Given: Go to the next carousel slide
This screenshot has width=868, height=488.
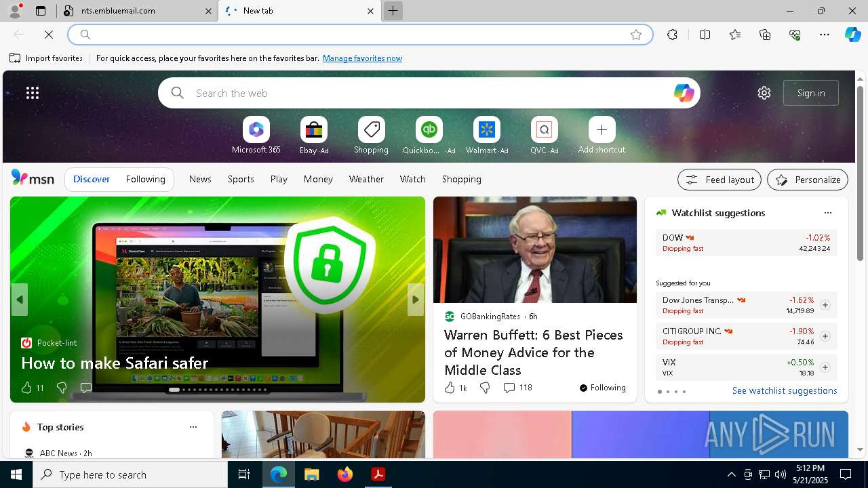Looking at the screenshot, I should coord(416,300).
